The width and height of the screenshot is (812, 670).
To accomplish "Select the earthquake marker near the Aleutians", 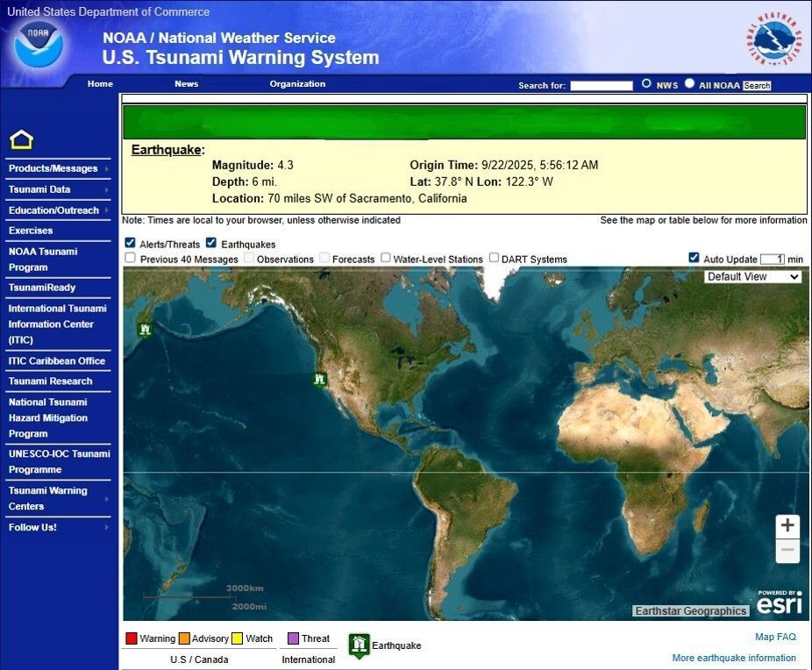I will 146,330.
